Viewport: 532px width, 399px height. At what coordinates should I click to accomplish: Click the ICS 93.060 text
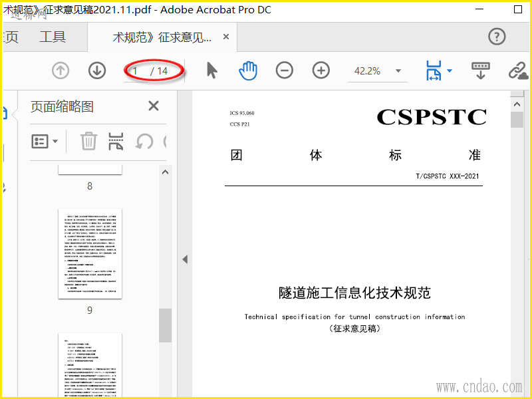242,113
